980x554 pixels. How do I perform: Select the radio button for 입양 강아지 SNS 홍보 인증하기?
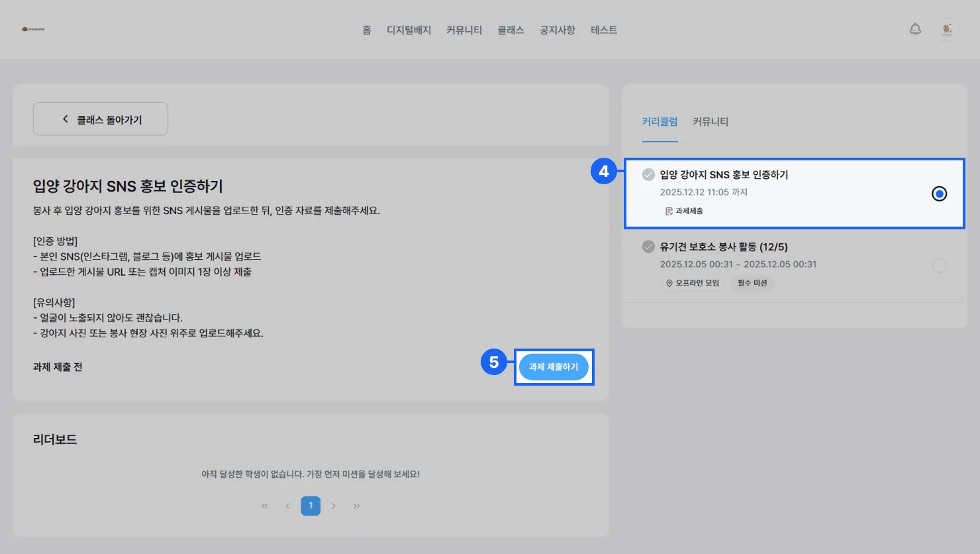939,194
